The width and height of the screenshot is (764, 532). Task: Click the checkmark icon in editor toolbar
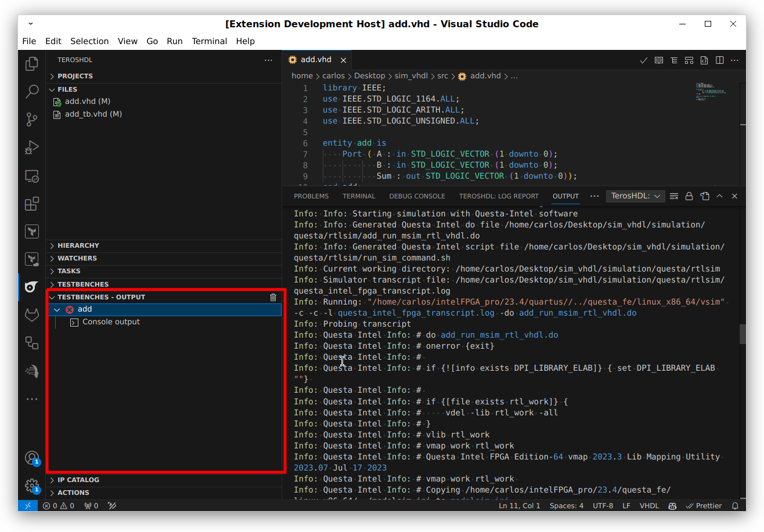tap(644, 60)
